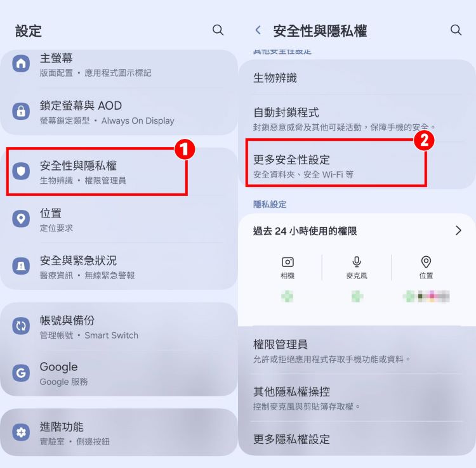The image size is (476, 468).
Task: Tap search icon in 安全性與隱私權 header
Action: click(x=456, y=30)
